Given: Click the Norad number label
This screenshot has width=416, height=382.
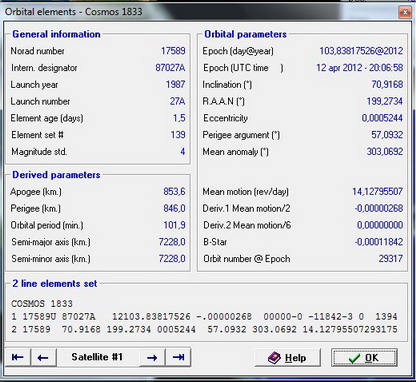Looking at the screenshot, I should click(37, 51).
